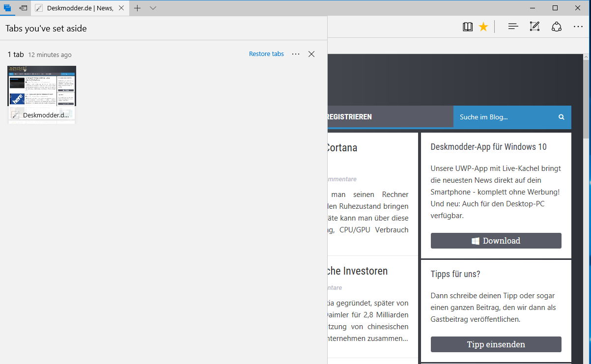Click the Tipp einsenden button
The height and width of the screenshot is (364, 591).
(x=496, y=344)
